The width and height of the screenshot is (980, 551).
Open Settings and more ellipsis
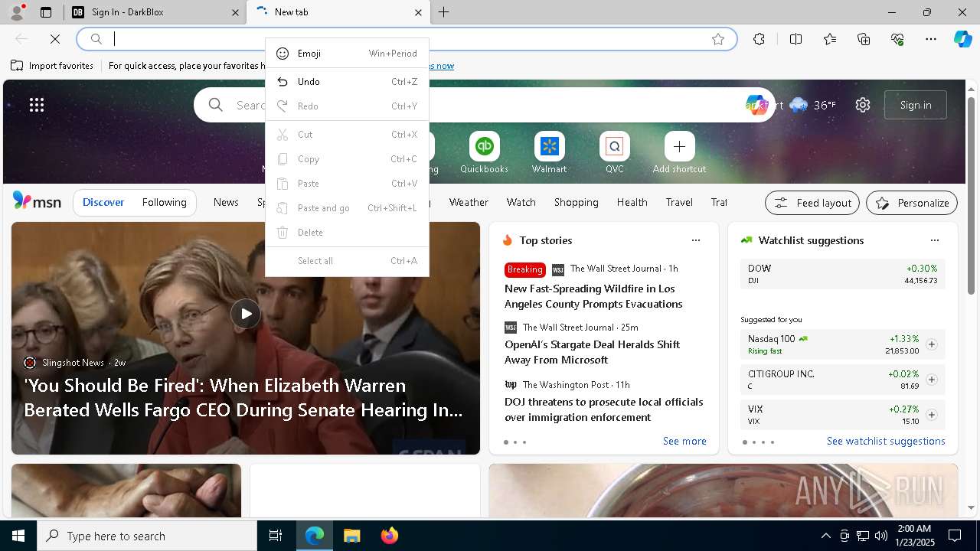931,39
